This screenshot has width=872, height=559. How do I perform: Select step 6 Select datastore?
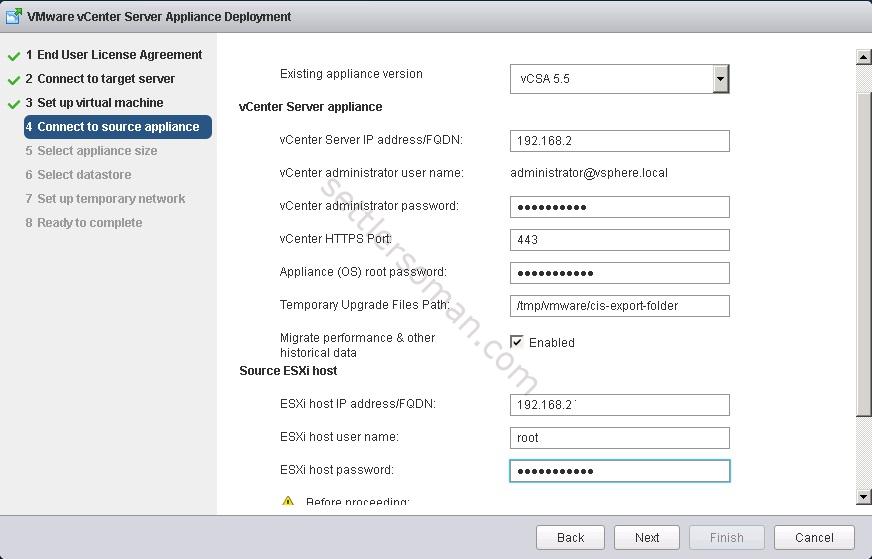click(78, 175)
